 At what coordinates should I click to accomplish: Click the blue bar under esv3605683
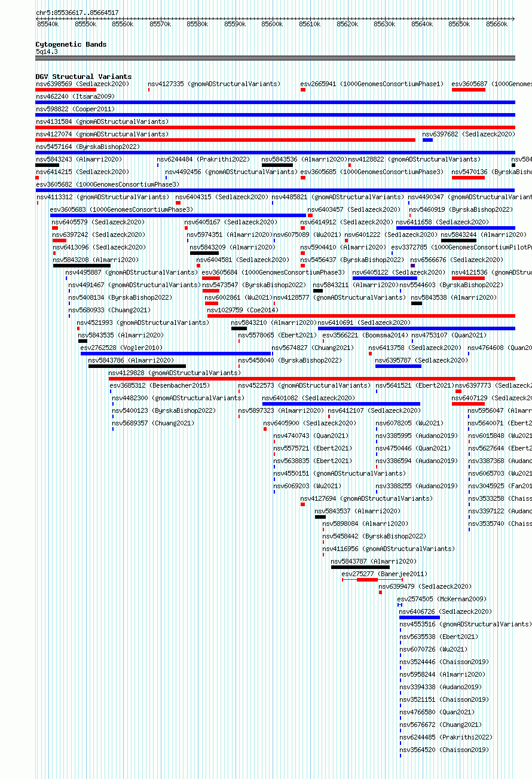178,215
